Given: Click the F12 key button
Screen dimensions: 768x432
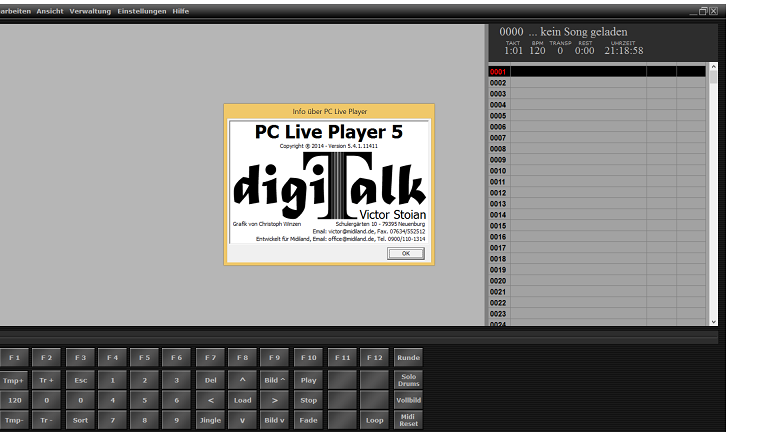Looking at the screenshot, I should point(374,358).
